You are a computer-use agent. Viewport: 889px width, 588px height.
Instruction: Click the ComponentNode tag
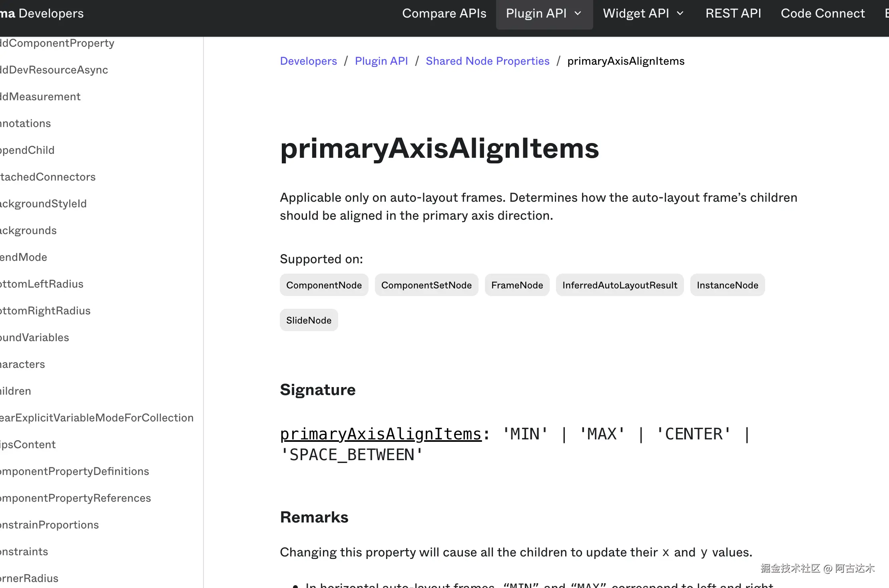point(324,285)
